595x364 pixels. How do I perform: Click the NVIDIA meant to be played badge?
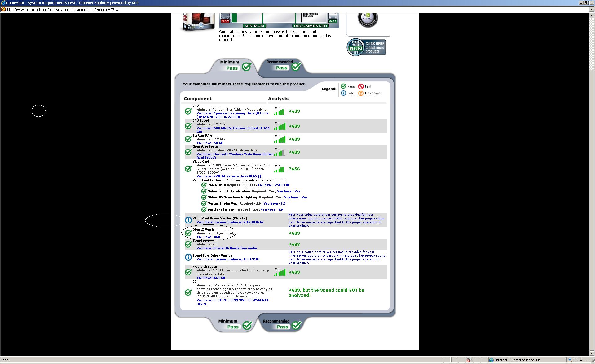click(368, 20)
